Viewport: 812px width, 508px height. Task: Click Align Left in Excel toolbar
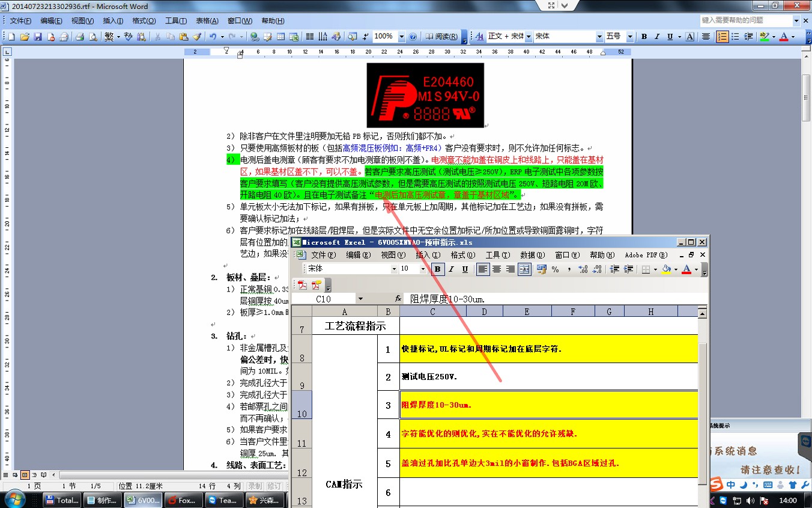pos(483,269)
